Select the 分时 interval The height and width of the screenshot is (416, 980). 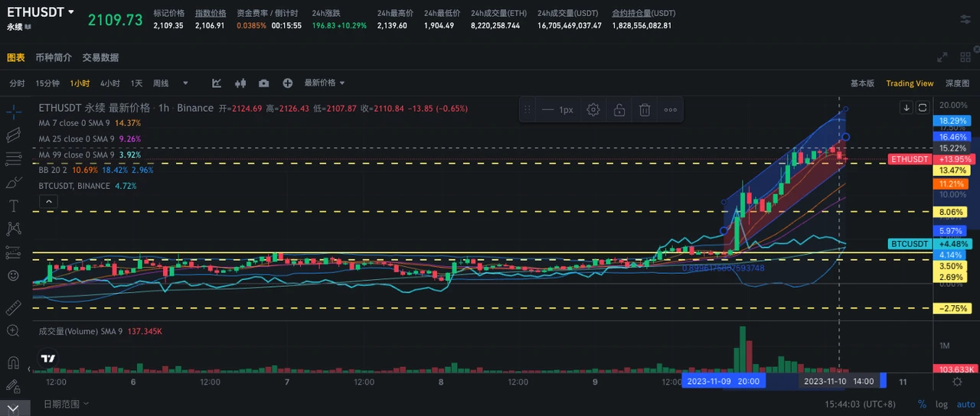pyautogui.click(x=17, y=83)
